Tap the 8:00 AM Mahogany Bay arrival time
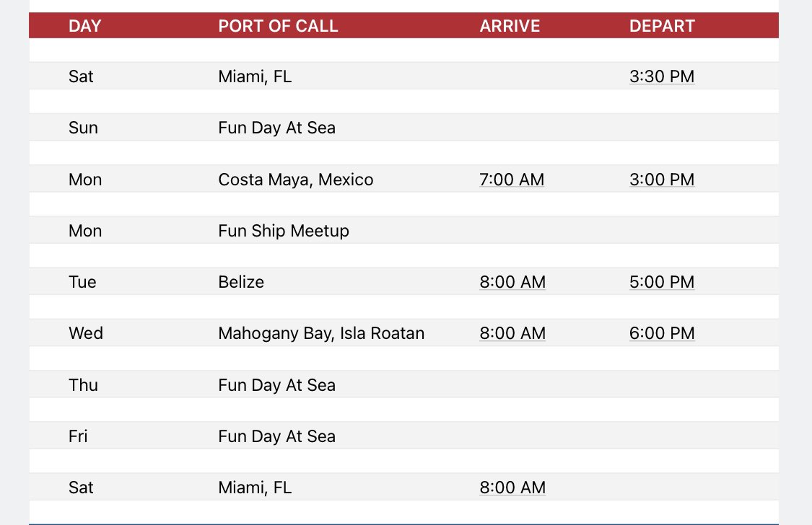The height and width of the screenshot is (525, 812). [512, 333]
